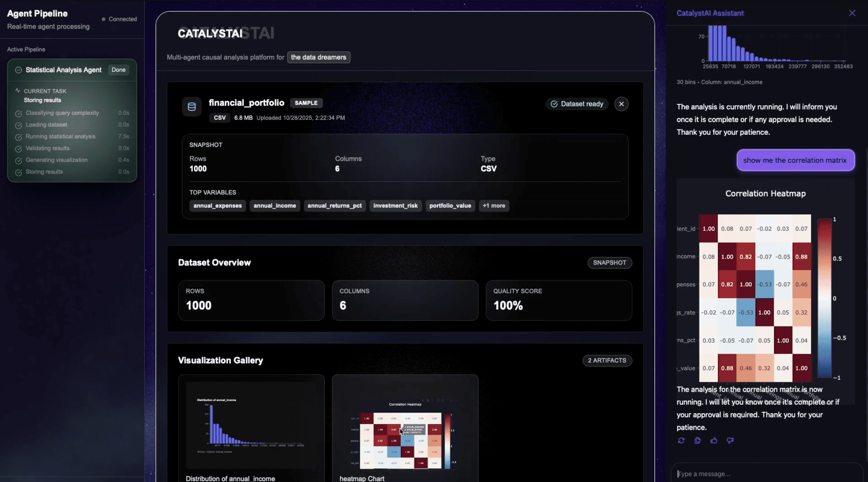868x482 pixels.
Task: Click the thumbs up feedback icon
Action: (714, 440)
